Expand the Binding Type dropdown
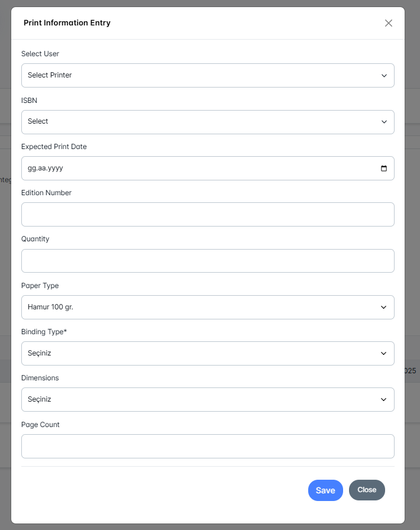 click(x=207, y=354)
